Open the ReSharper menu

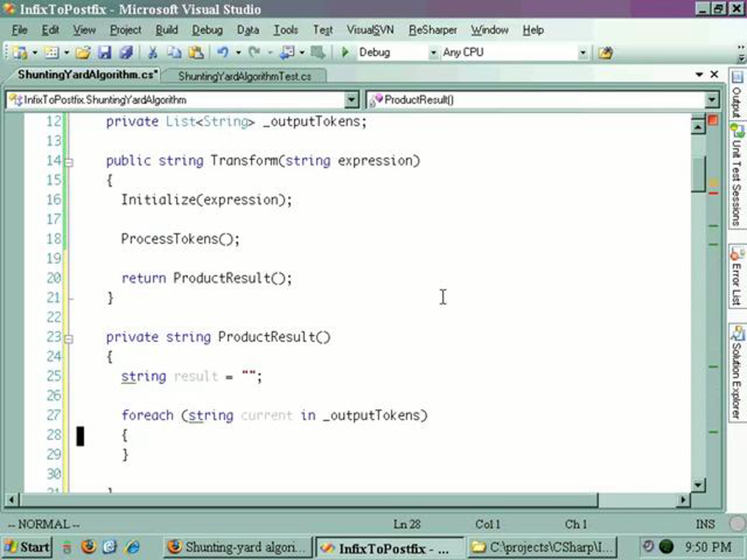click(433, 30)
